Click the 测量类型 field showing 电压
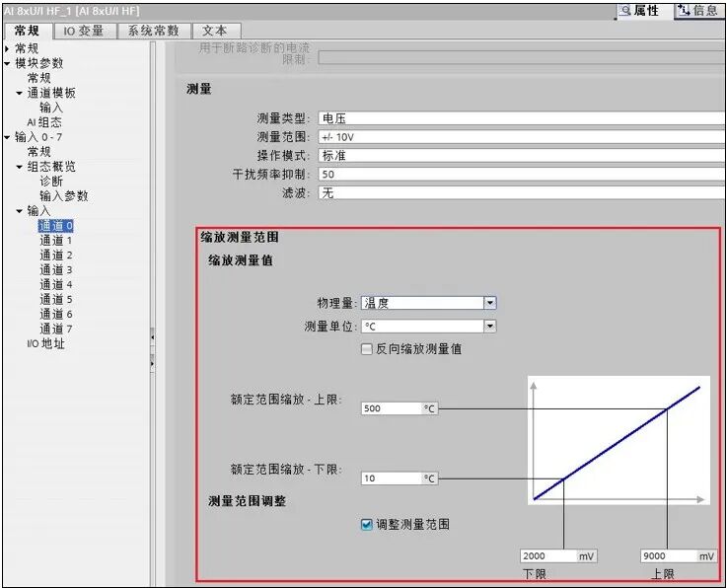Image resolution: width=727 pixels, height=588 pixels. coord(522,118)
